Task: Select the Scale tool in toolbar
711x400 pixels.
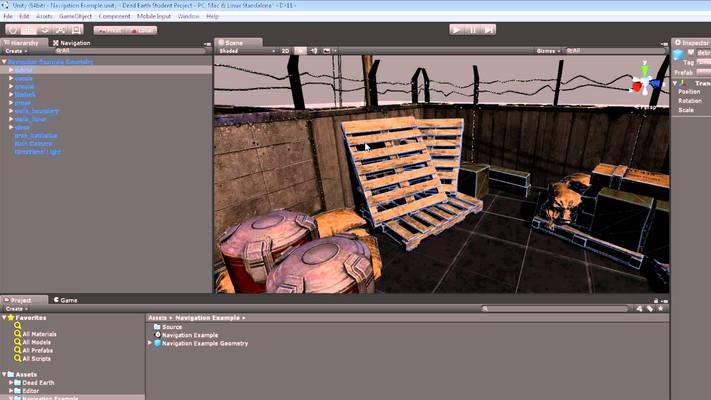Action: pyautogui.click(x=60, y=30)
